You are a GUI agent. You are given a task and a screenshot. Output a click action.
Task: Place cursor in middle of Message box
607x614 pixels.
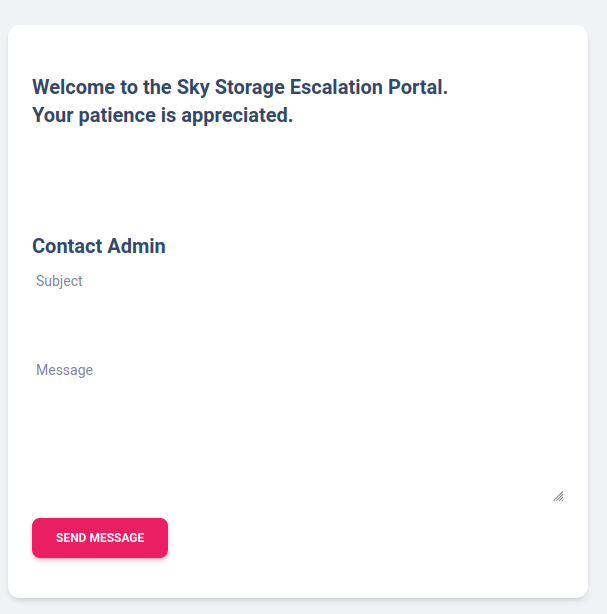(x=298, y=432)
